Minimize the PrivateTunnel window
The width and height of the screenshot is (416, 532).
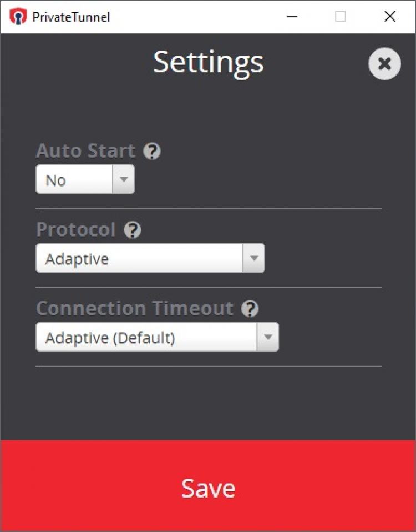[x=292, y=17]
